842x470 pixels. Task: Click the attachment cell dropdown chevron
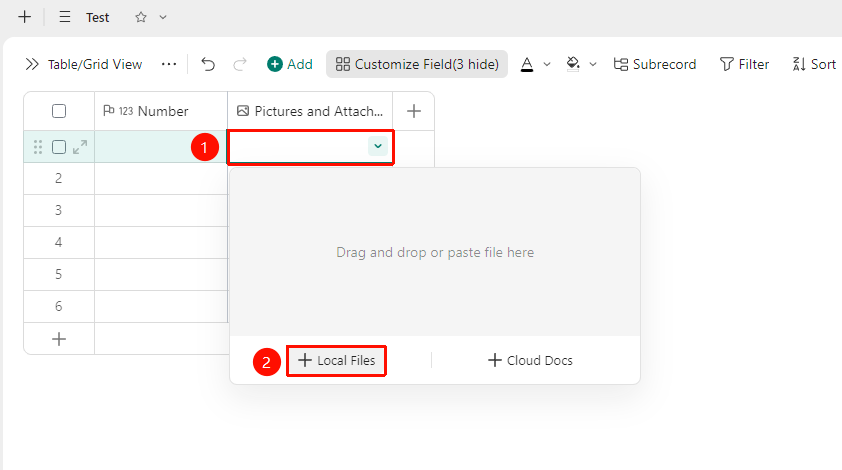click(378, 146)
